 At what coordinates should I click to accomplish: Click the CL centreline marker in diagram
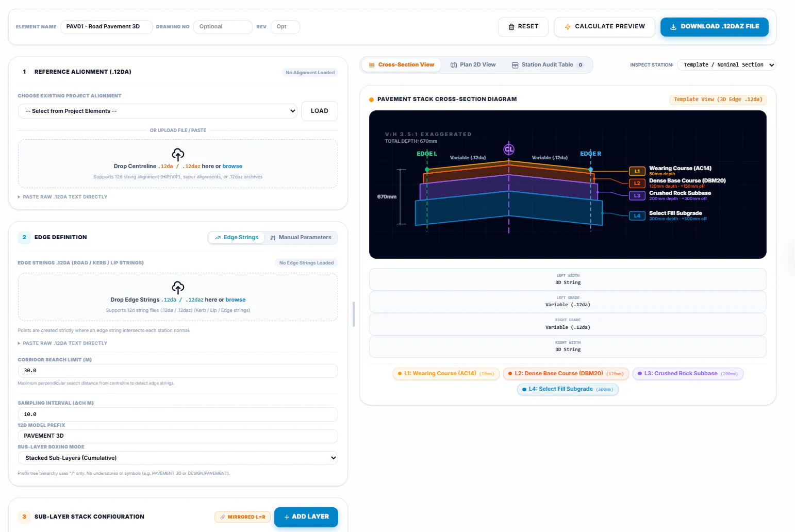(x=509, y=149)
